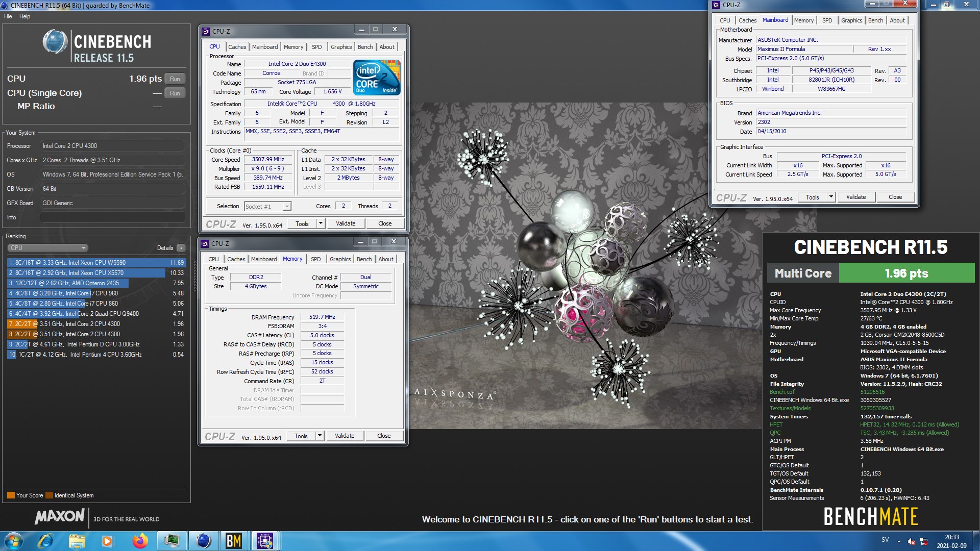Image resolution: width=980 pixels, height=551 pixels.
Task: Expand Tools dropdown arrow in CPU window
Action: (321, 223)
